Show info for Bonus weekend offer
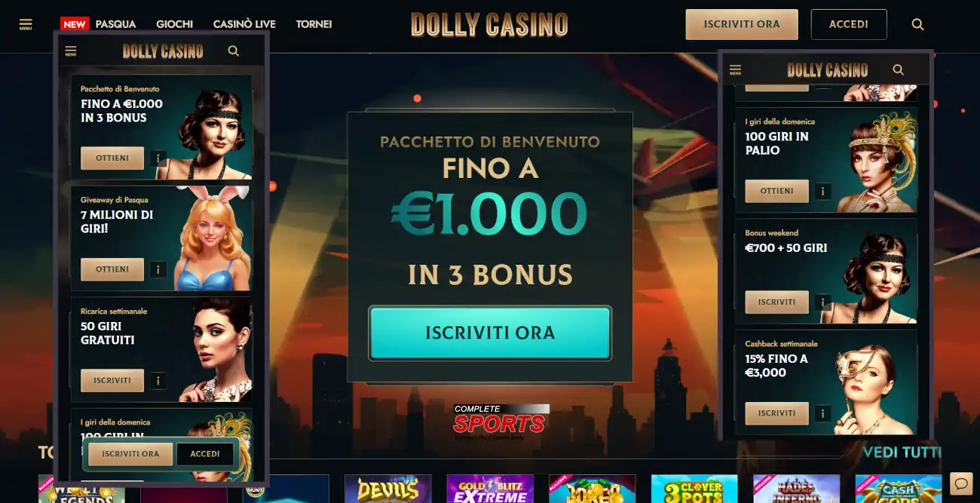Image resolution: width=980 pixels, height=503 pixels. [x=822, y=302]
